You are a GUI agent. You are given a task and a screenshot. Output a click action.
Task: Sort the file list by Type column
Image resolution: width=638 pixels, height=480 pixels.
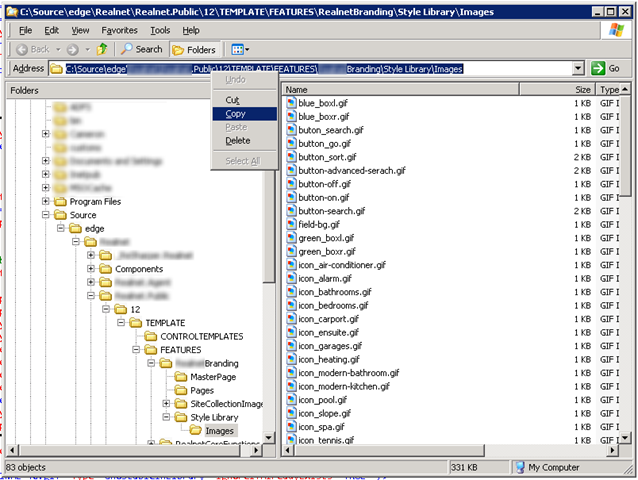[x=609, y=89]
